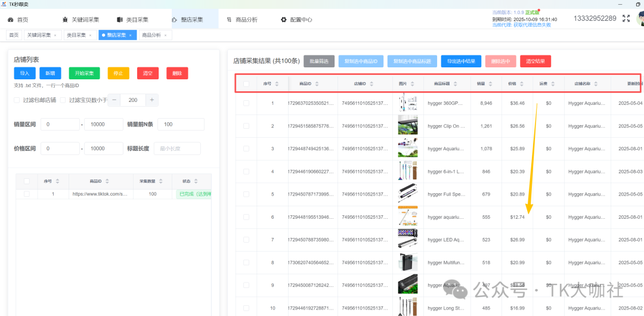The height and width of the screenshot is (316, 644).
Task: Sort results by the 销量 column arrows
Action: pyautogui.click(x=490, y=84)
